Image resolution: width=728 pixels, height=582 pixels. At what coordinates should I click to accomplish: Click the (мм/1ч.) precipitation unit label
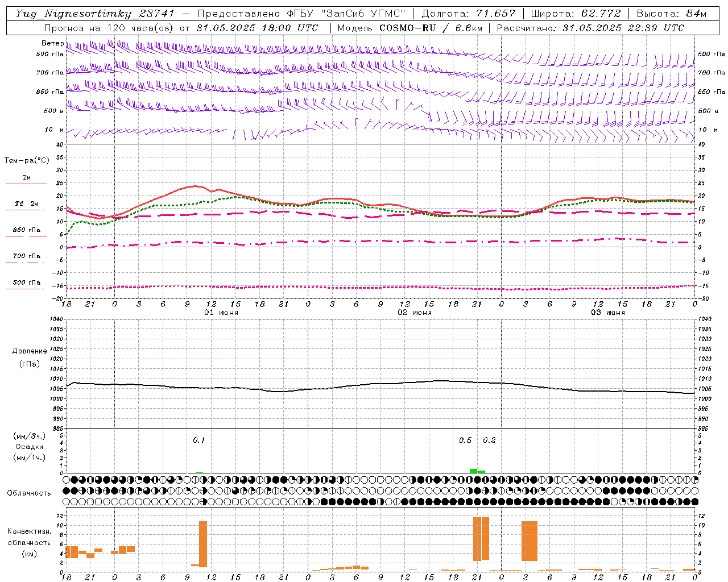pyautogui.click(x=30, y=458)
